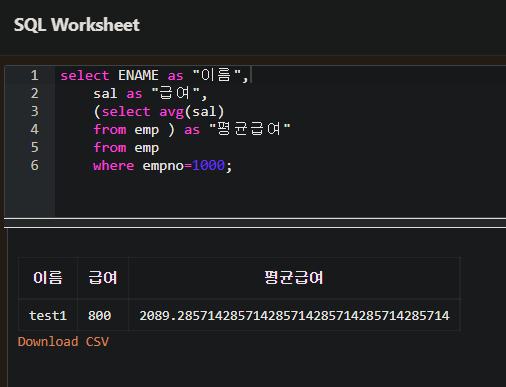Screen dimensions: 506x387
Task: Click the SQL Worksheet heading
Action: [77, 25]
